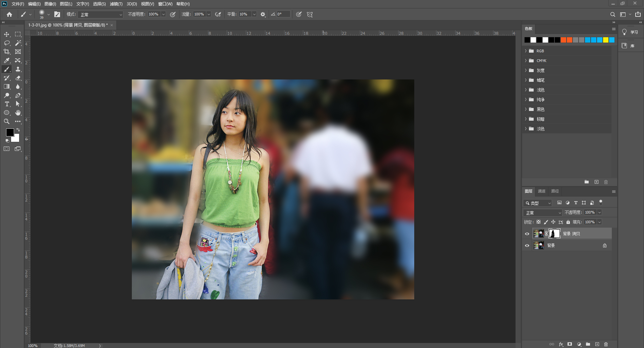Select the Lasso tool
Image resolution: width=644 pixels, height=348 pixels.
7,43
